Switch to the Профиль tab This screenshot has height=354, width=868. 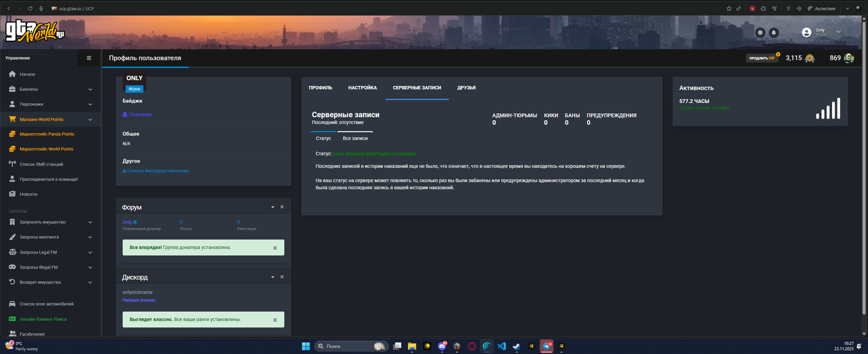[321, 88]
